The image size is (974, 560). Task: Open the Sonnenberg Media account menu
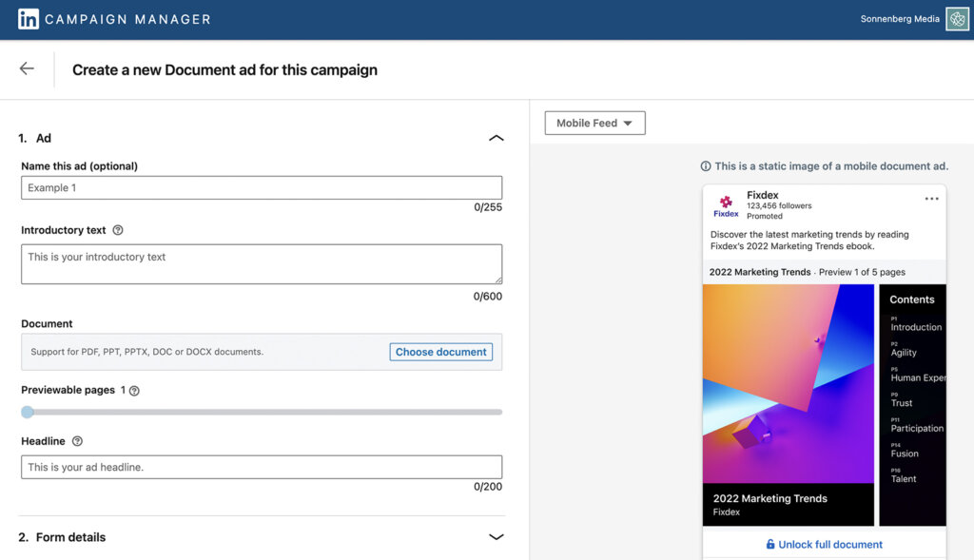point(899,18)
